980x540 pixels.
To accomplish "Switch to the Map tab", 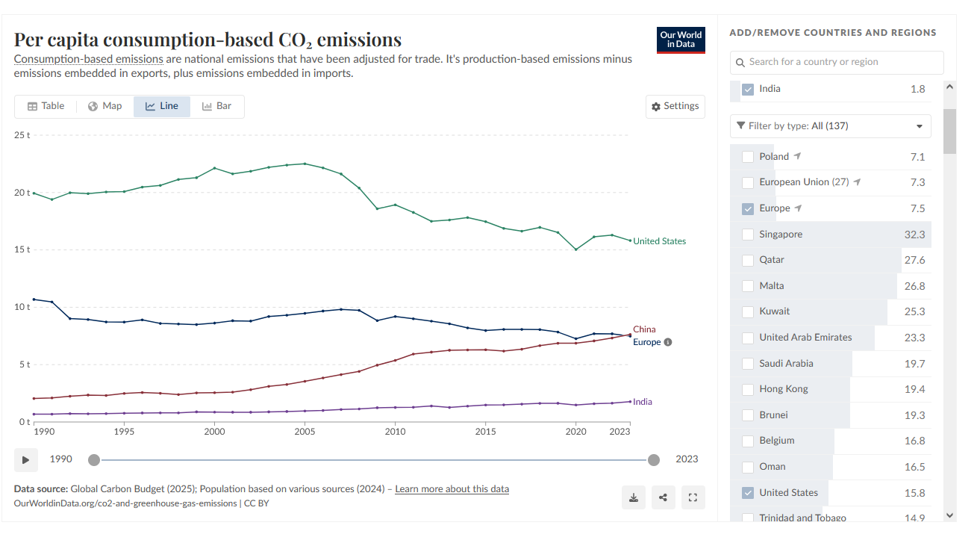I will click(104, 106).
